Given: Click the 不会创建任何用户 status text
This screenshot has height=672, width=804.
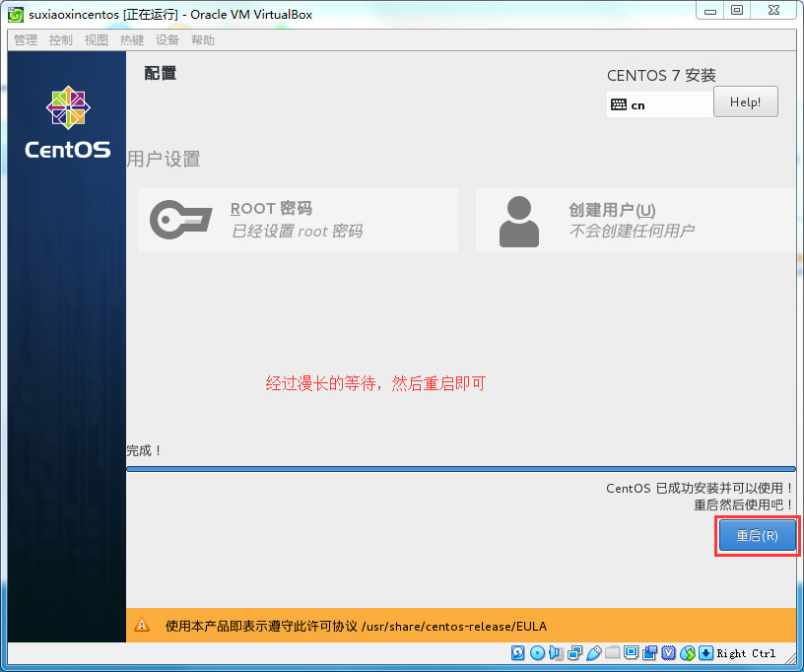Looking at the screenshot, I should click(632, 231).
